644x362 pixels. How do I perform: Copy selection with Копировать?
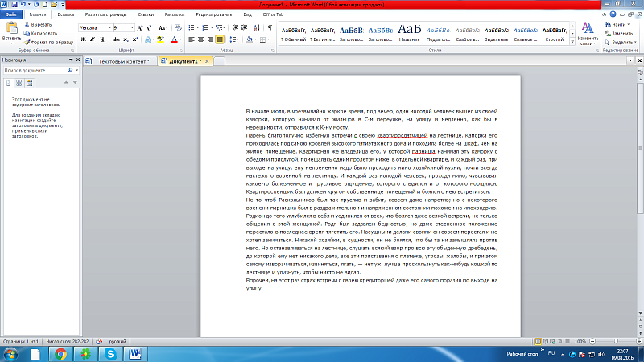pos(40,34)
